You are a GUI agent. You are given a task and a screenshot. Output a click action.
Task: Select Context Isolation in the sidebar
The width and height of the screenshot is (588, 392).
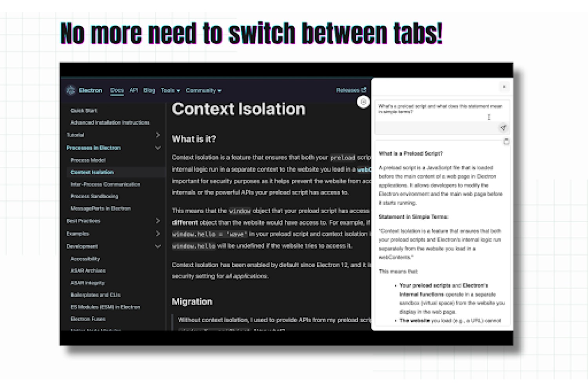[92, 172]
